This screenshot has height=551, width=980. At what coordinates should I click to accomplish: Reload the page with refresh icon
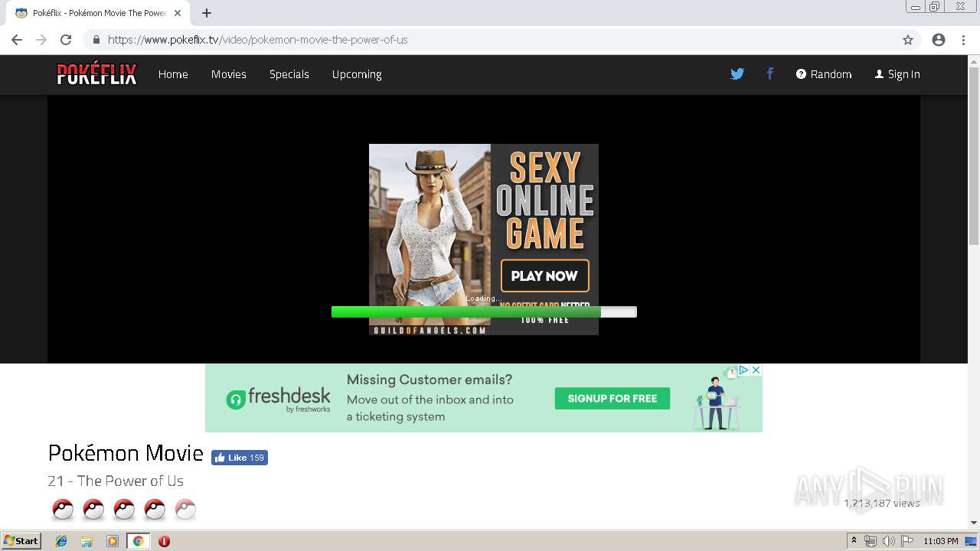coord(66,40)
